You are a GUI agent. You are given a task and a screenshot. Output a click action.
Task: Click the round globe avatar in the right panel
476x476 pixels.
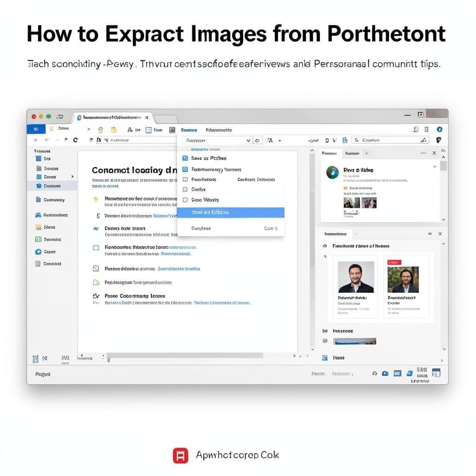pyautogui.click(x=332, y=172)
